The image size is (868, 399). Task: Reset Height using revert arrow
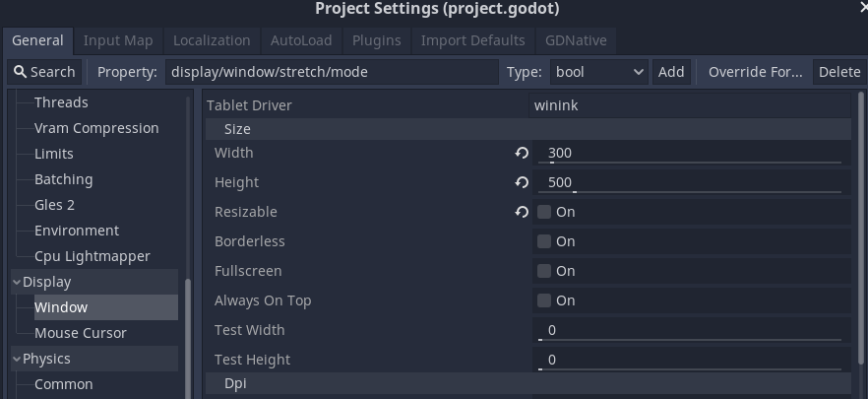[x=522, y=182]
